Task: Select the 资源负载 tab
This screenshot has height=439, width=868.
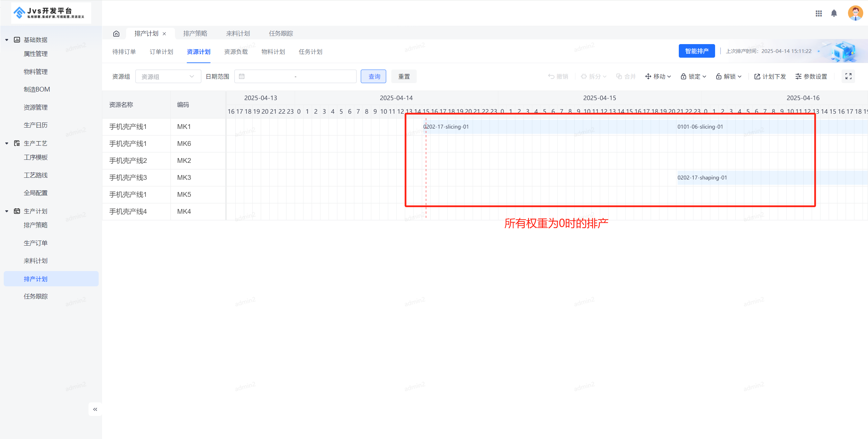Action: (236, 51)
